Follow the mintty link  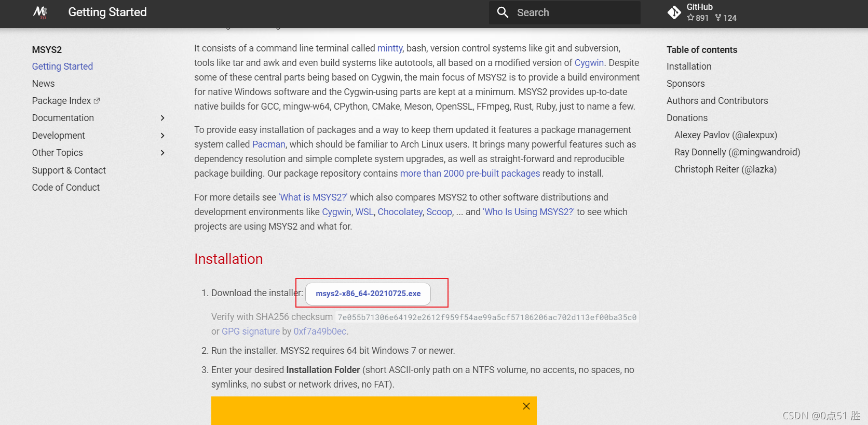point(390,48)
